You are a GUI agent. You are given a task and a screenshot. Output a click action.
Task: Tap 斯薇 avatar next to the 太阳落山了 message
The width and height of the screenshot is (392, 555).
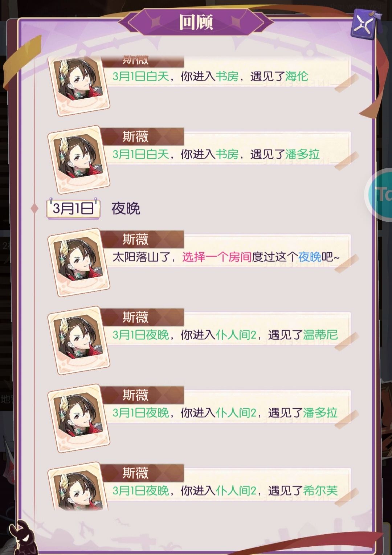point(79,262)
